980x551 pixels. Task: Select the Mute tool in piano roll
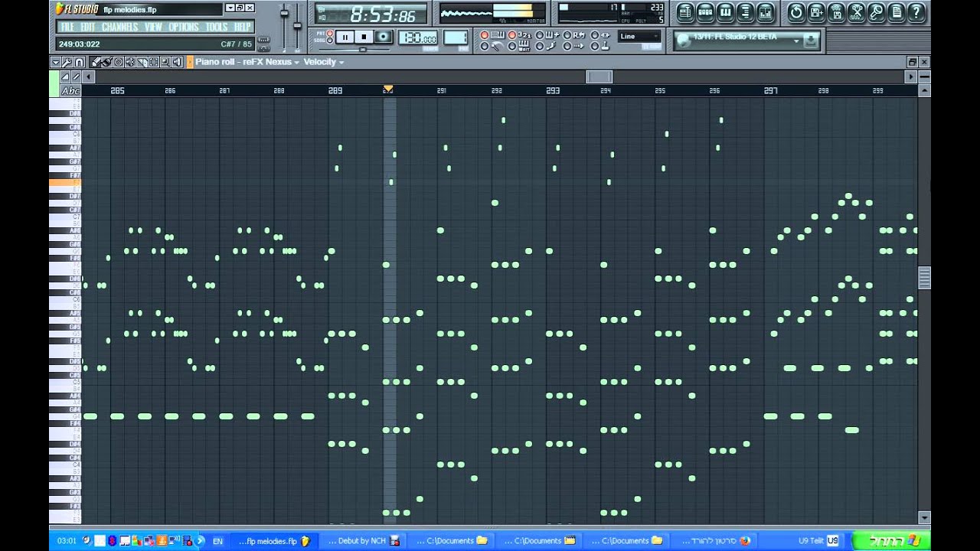tap(130, 62)
